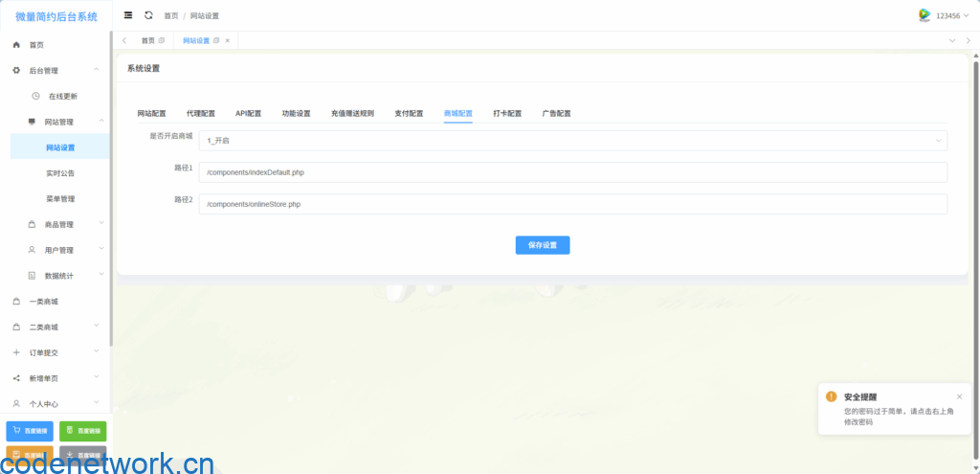Image resolution: width=980 pixels, height=474 pixels.
Task: Click the 路径1 input field
Action: click(572, 172)
